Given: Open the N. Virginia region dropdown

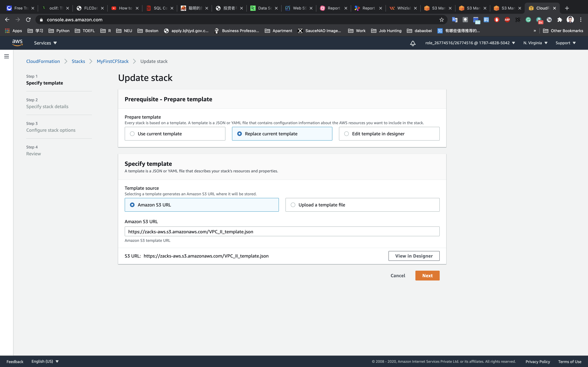Looking at the screenshot, I should [x=535, y=43].
